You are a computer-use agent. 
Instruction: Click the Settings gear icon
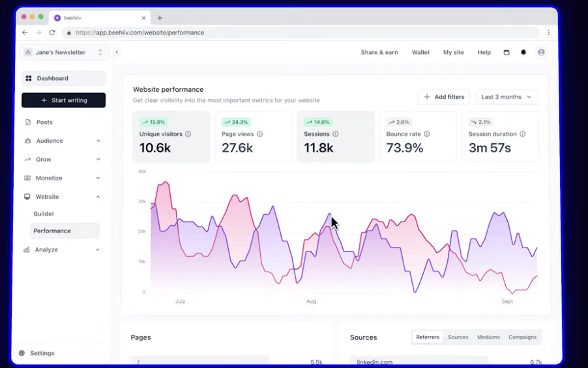coord(22,353)
